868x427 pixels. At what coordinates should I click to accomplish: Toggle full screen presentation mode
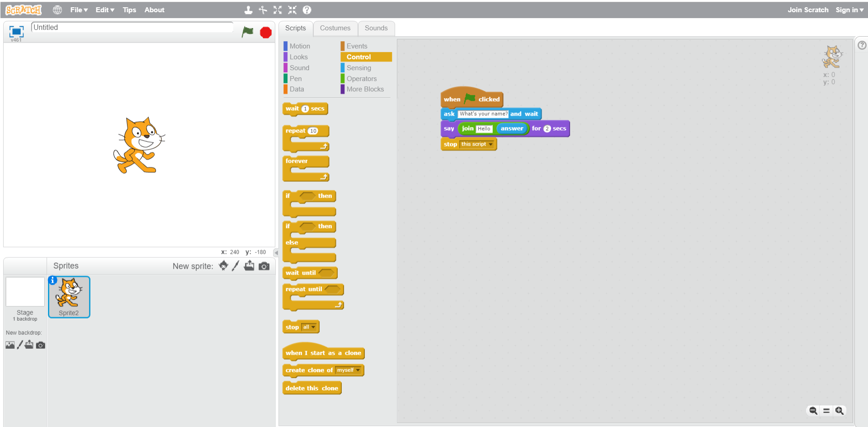(16, 31)
